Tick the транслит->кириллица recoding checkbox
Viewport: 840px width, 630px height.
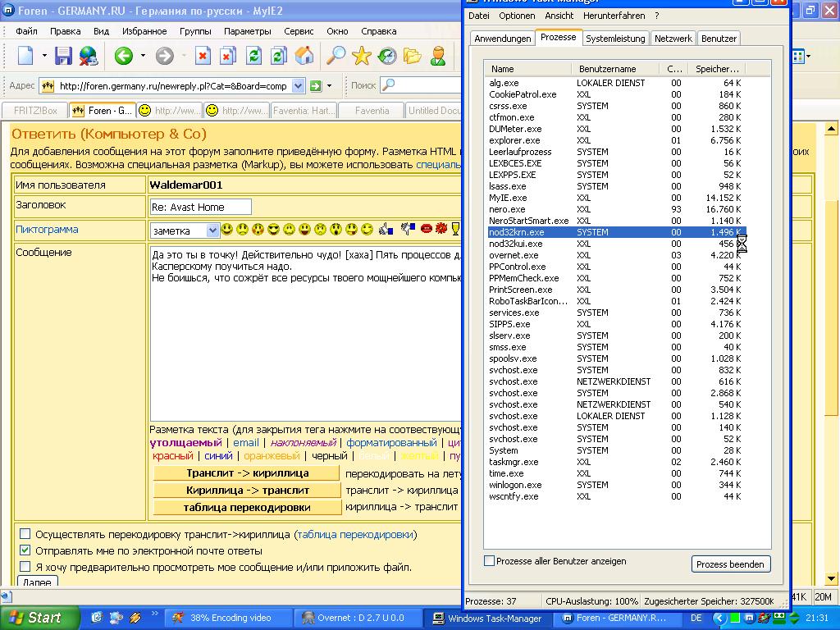pos(25,533)
